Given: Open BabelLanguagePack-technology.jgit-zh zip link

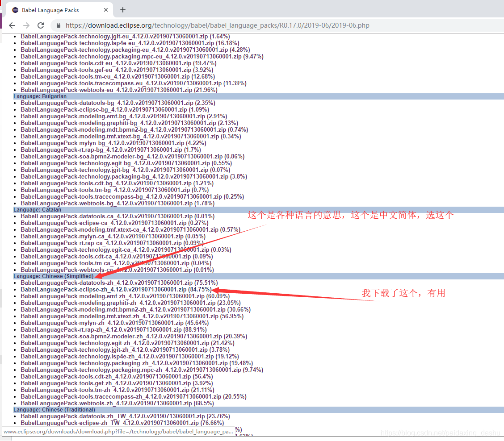Looking at the screenshot, I should 125,350.
